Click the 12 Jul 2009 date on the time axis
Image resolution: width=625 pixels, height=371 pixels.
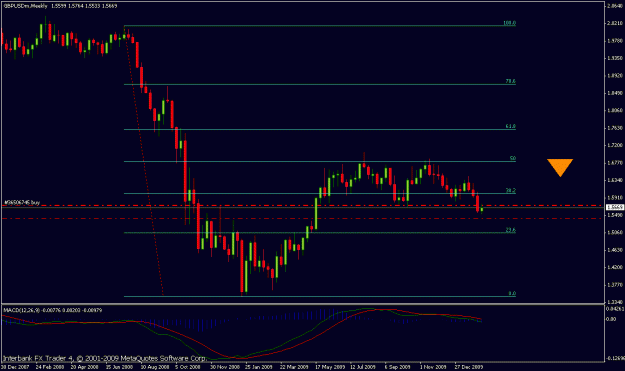pyautogui.click(x=363, y=367)
